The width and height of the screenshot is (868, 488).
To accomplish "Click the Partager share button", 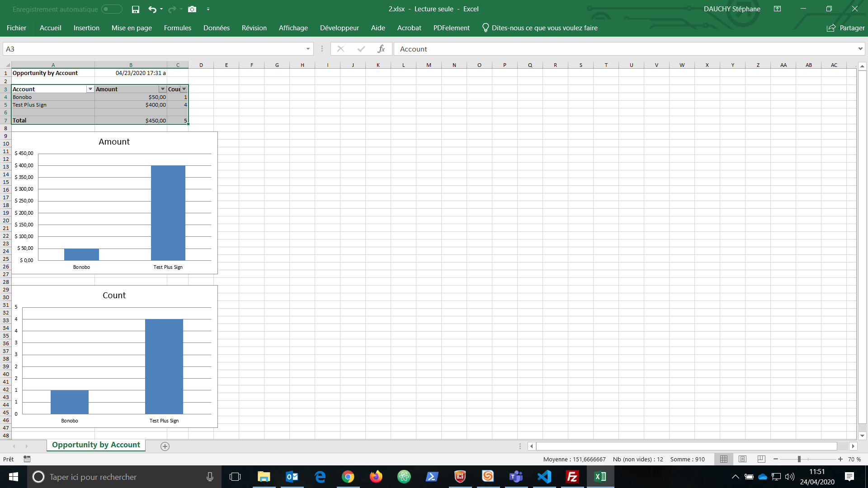I will (x=845, y=28).
